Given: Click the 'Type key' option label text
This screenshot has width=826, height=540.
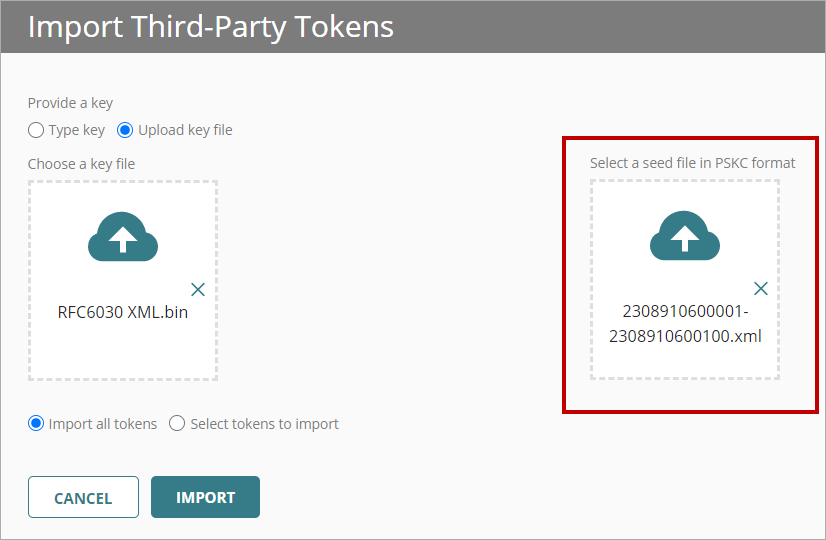Looking at the screenshot, I should point(77,130).
